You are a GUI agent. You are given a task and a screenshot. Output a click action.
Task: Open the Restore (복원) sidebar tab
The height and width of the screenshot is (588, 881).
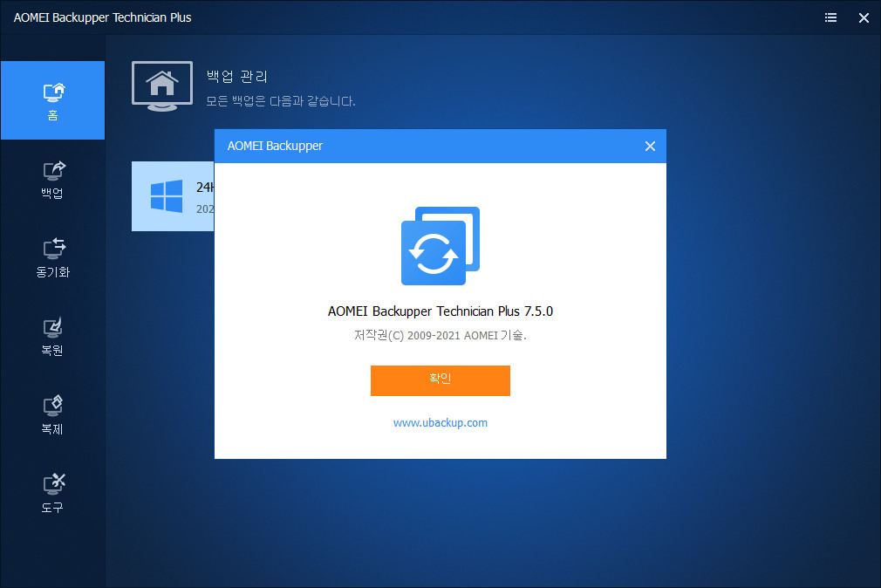[x=53, y=338]
